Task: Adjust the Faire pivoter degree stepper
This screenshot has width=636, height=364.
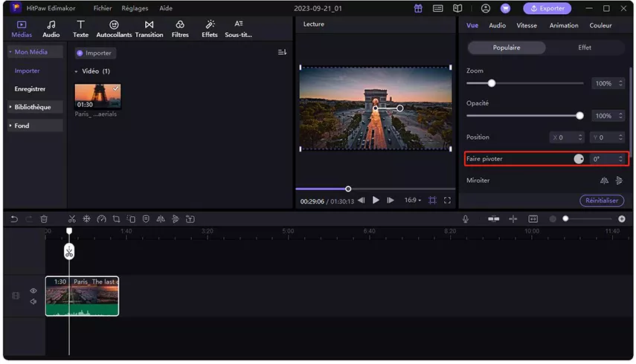Action: 620,159
